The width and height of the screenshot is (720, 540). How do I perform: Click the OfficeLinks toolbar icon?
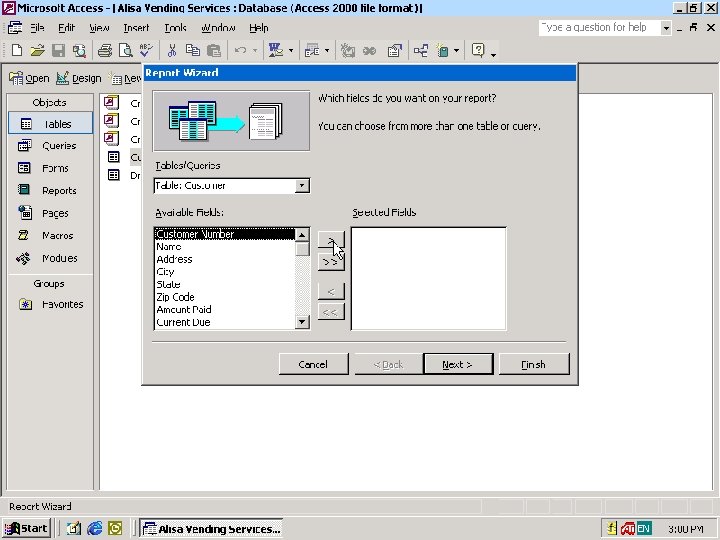click(x=276, y=50)
